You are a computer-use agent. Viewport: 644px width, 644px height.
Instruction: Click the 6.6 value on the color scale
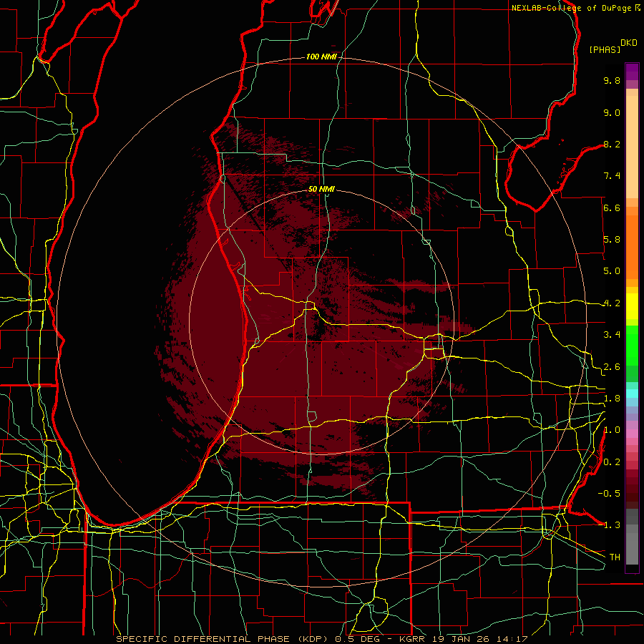pyautogui.click(x=612, y=208)
